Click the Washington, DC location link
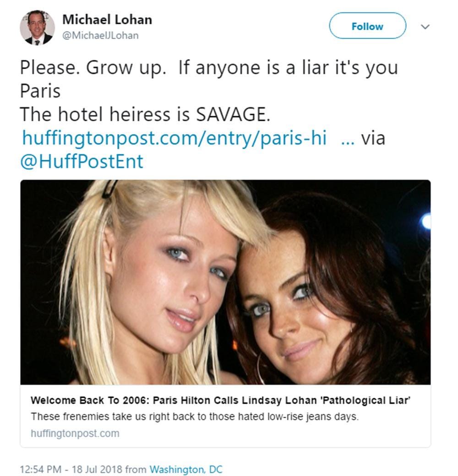The height and width of the screenshot is (476, 458). (186, 469)
